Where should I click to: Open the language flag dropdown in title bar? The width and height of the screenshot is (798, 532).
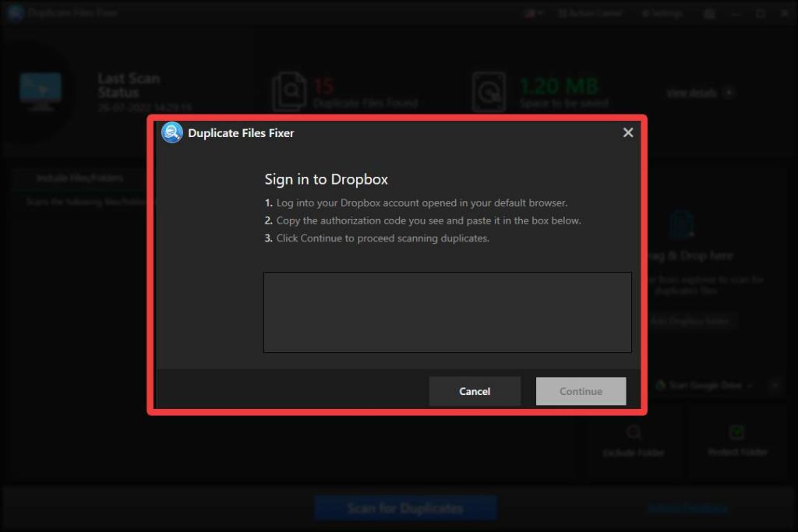tap(534, 13)
